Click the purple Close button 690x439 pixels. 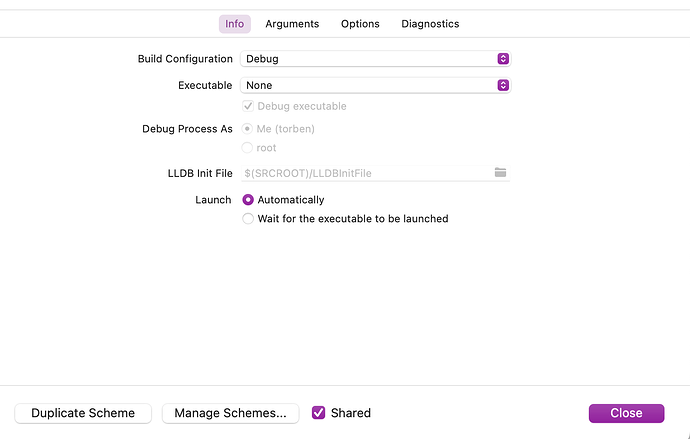pos(626,413)
